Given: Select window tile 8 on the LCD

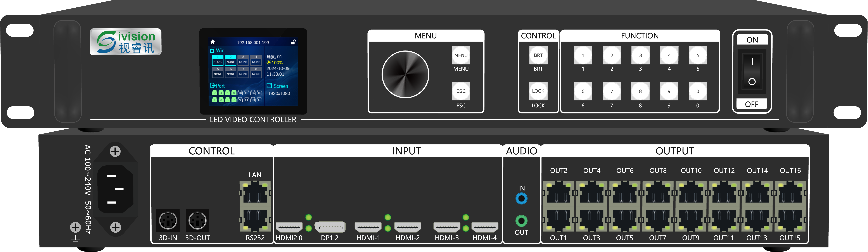Looking at the screenshot, I should 256,73.
